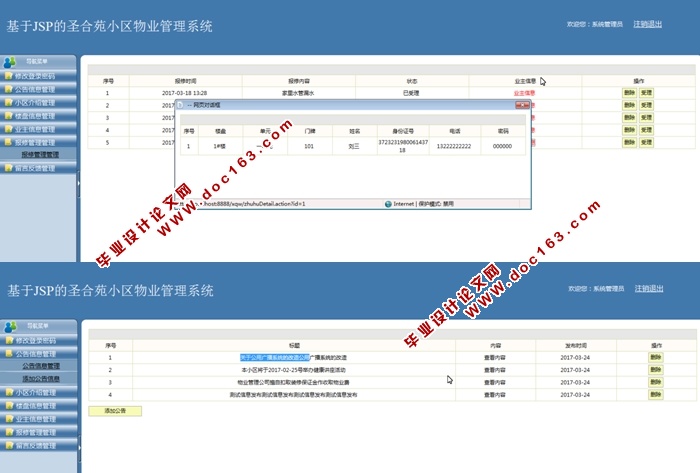Toggle sidebar collapse handle on announcement page
This screenshot has height=473, width=700.
click(79, 448)
